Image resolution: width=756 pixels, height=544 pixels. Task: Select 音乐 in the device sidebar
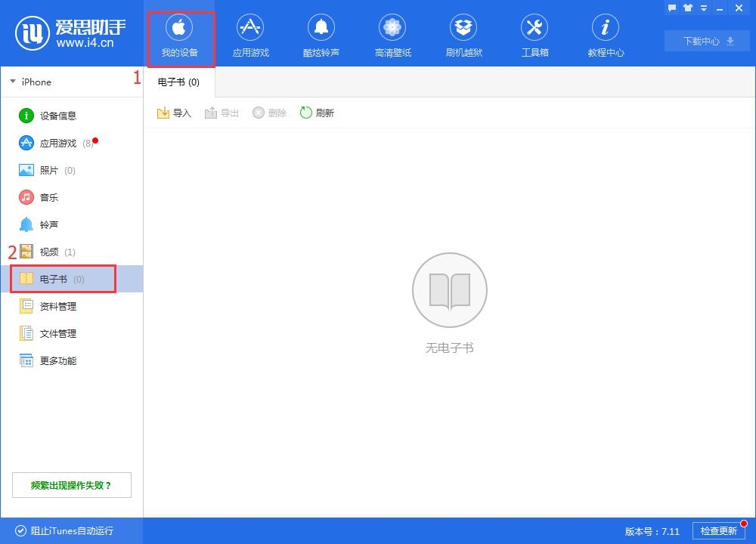pos(46,197)
